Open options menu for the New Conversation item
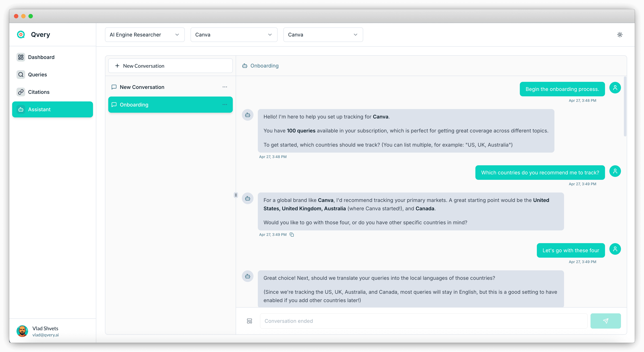This screenshot has height=352, width=644. tap(224, 87)
